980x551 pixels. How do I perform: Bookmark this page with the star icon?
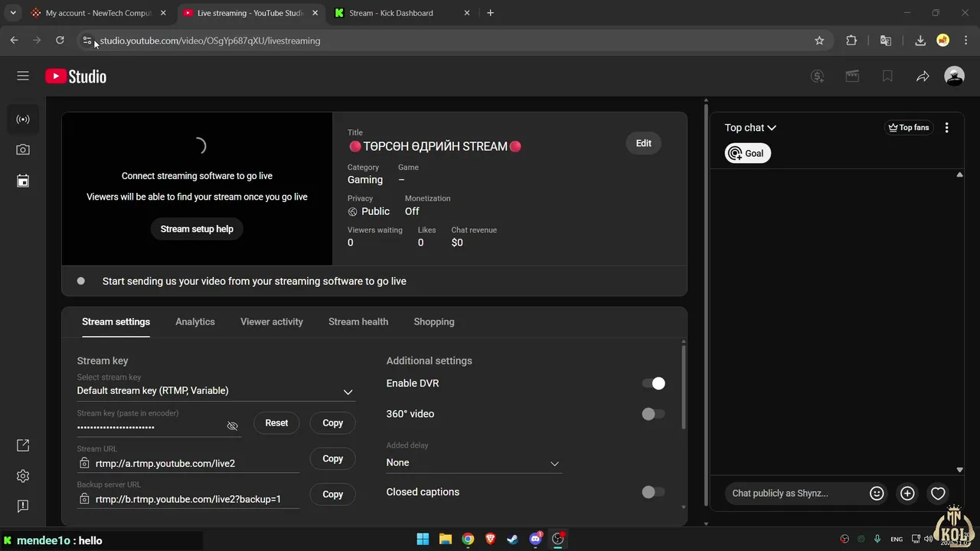point(819,41)
